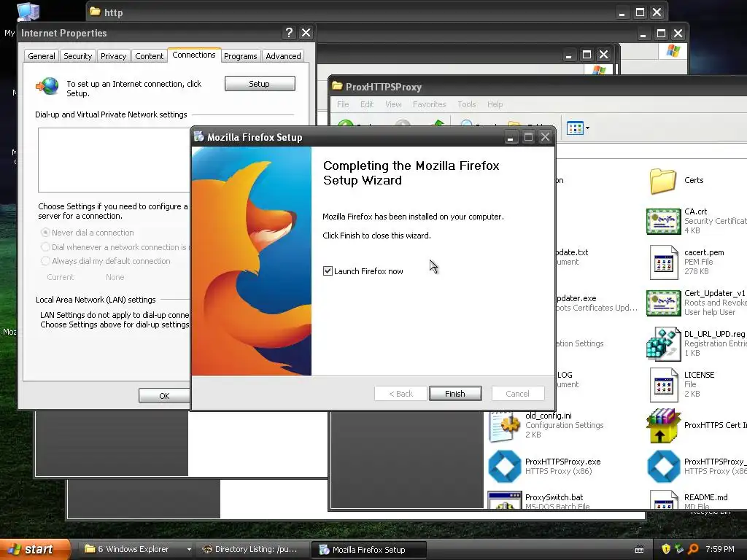The image size is (747, 560).
Task: Select Always dial my default connection radio
Action: [45, 261]
